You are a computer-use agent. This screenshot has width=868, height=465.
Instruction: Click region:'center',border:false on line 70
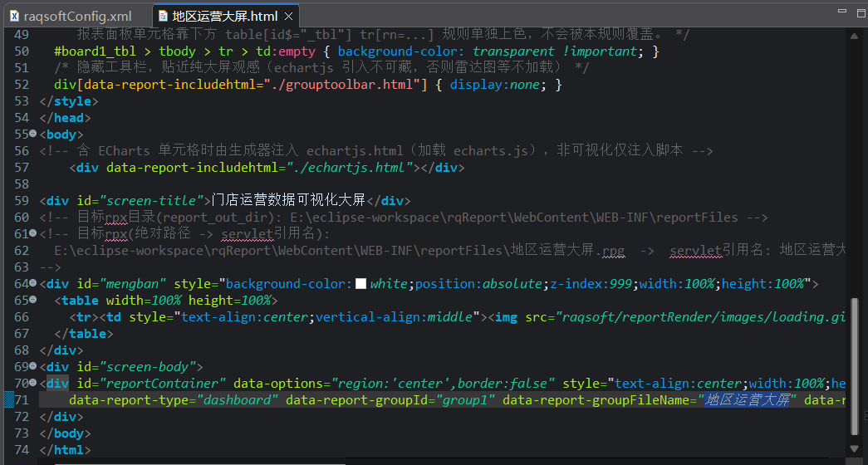tap(443, 384)
